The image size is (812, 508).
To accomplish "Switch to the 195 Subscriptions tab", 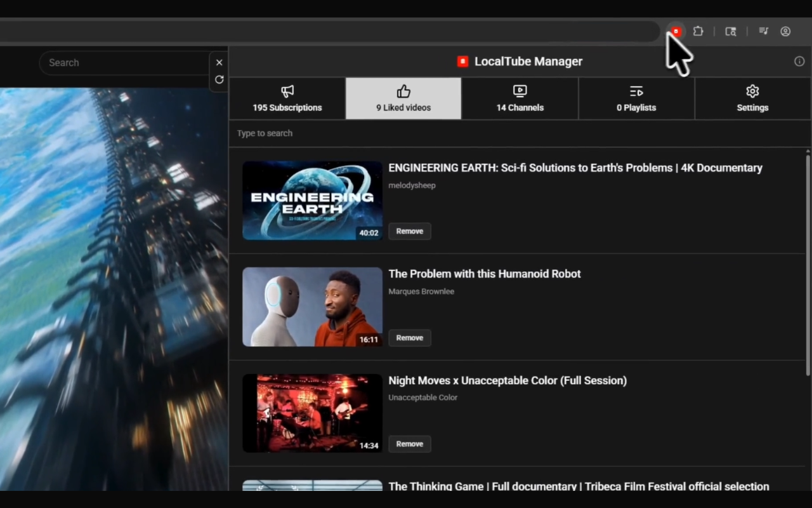I will 287,98.
